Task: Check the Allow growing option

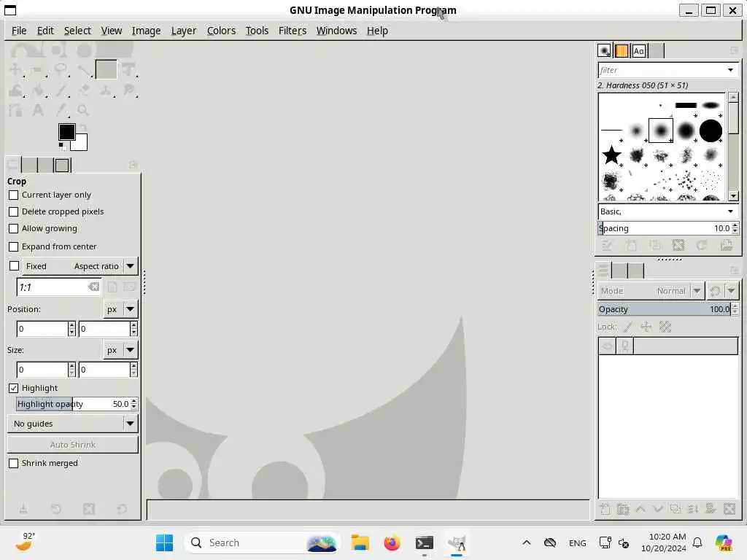Action: tap(14, 228)
